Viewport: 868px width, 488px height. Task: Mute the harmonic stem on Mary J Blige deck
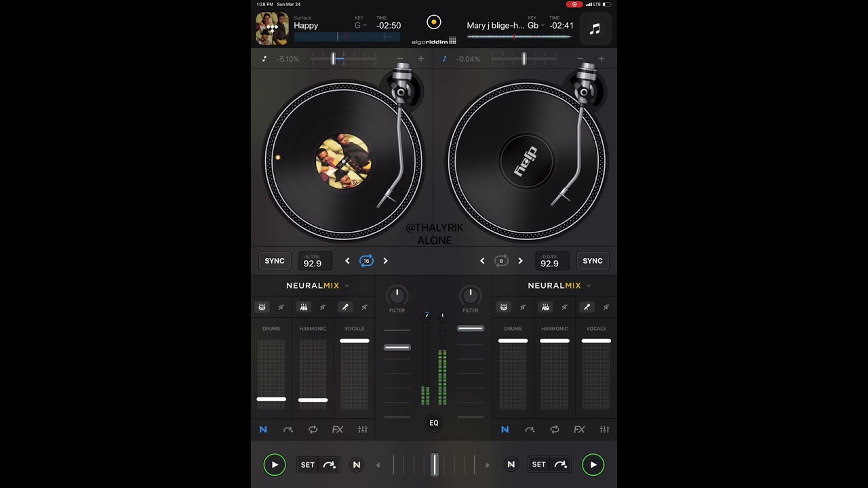pos(564,307)
